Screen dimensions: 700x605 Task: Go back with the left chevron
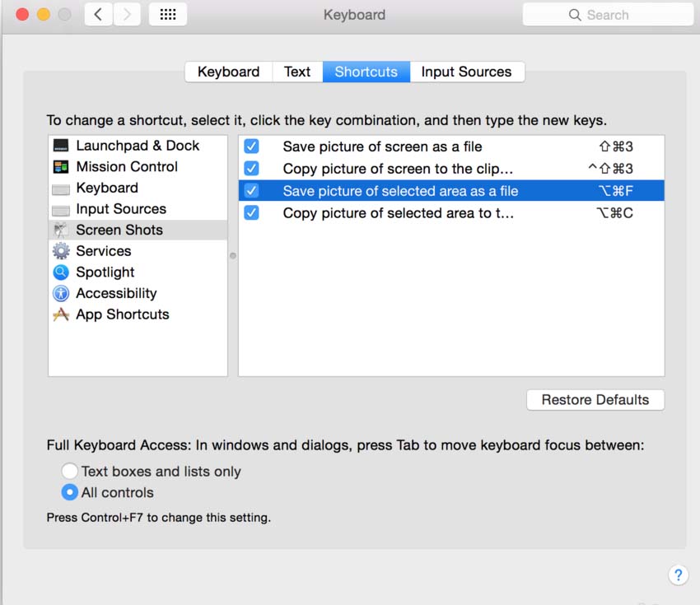98,15
